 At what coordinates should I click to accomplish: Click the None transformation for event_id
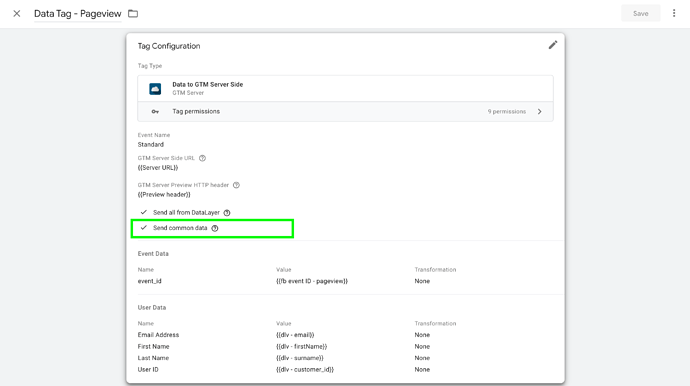coord(422,281)
